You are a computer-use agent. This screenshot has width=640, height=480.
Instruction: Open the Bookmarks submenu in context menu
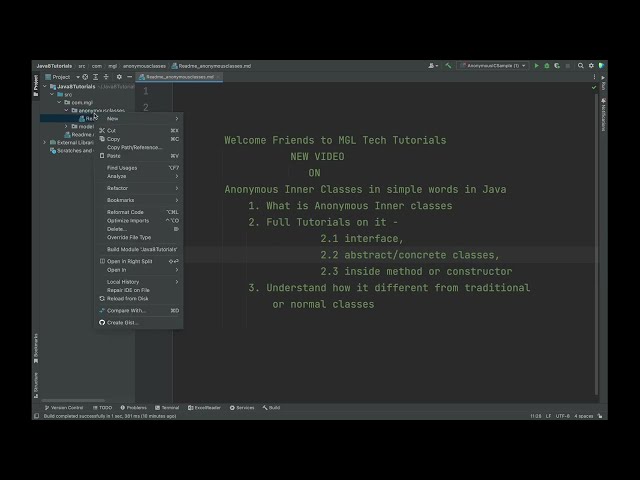[139, 200]
